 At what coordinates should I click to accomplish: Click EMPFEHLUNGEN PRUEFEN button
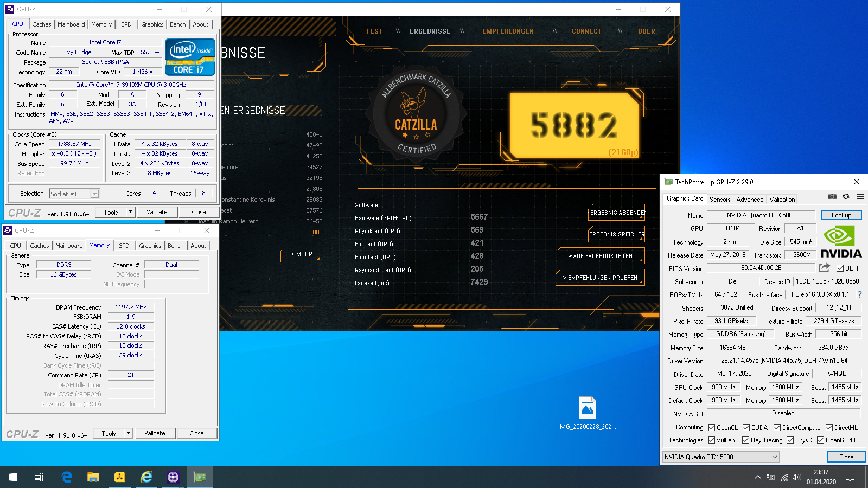(600, 278)
